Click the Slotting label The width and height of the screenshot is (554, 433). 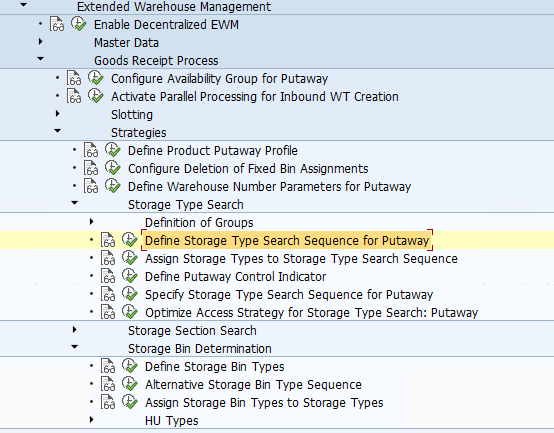point(132,114)
